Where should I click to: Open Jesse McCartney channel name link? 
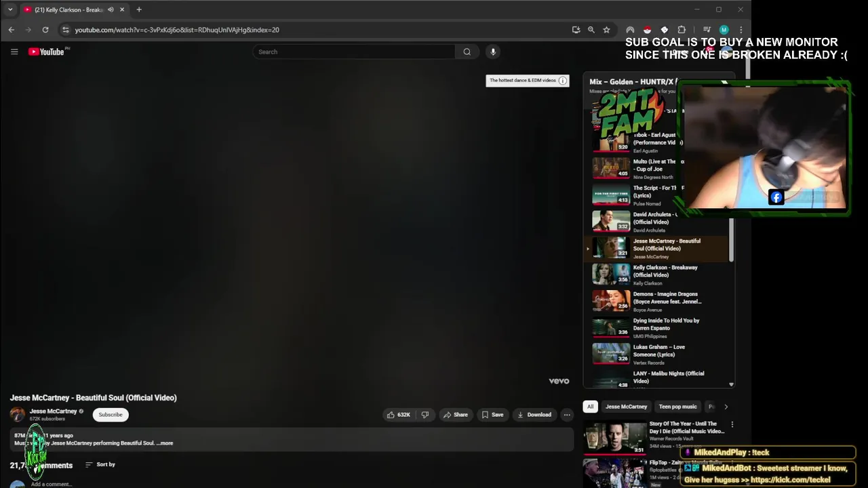(x=53, y=411)
